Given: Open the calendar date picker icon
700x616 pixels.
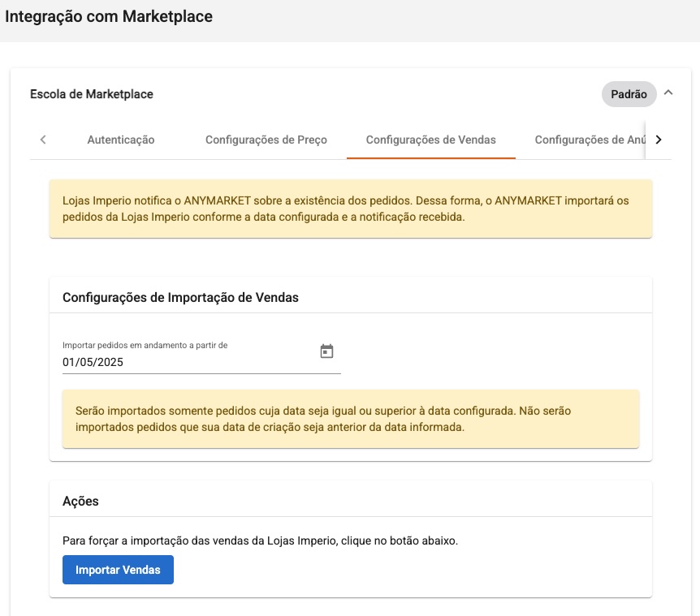Looking at the screenshot, I should tap(326, 351).
